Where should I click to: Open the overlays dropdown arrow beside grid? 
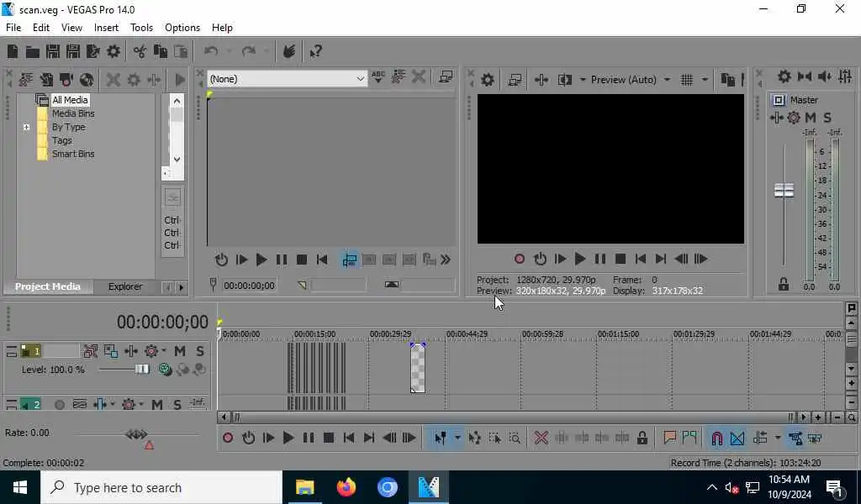click(x=705, y=80)
